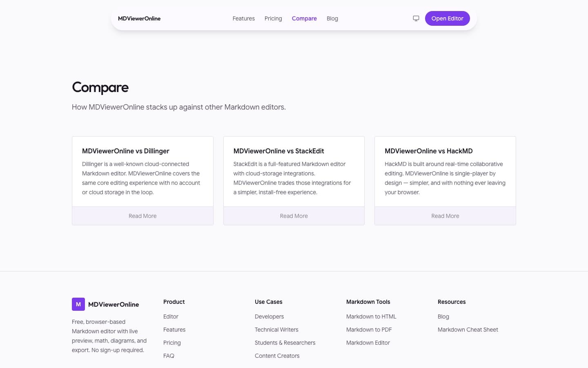Click the StackEdit card description text
This screenshot has height=368, width=588.
[x=292, y=178]
